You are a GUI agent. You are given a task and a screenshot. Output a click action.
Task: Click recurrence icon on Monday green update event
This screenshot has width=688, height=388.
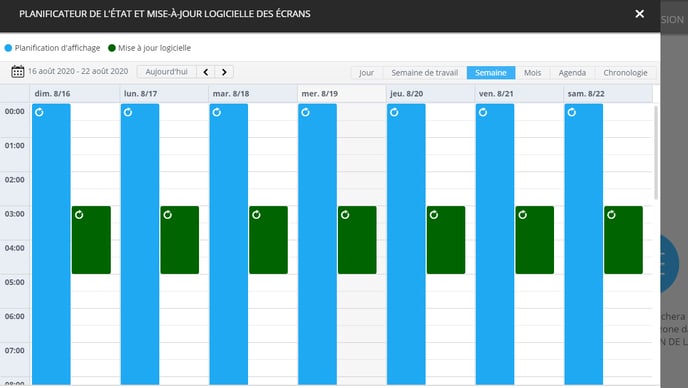click(x=168, y=215)
